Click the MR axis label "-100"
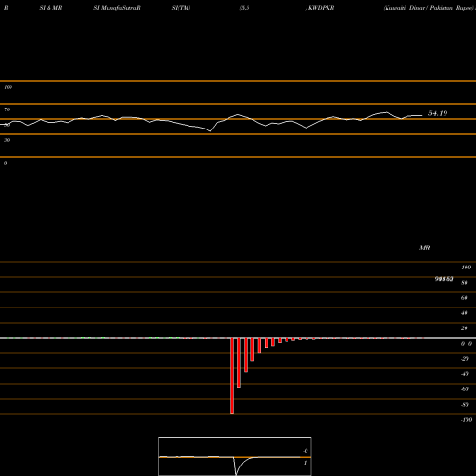 (466, 420)
